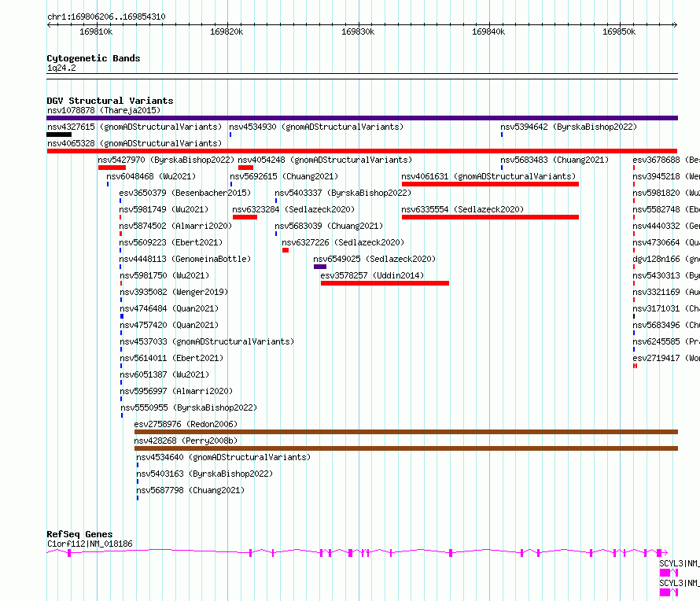The image size is (700, 601).
Task: Click nsv5582748 variant label
Action: (x=666, y=209)
